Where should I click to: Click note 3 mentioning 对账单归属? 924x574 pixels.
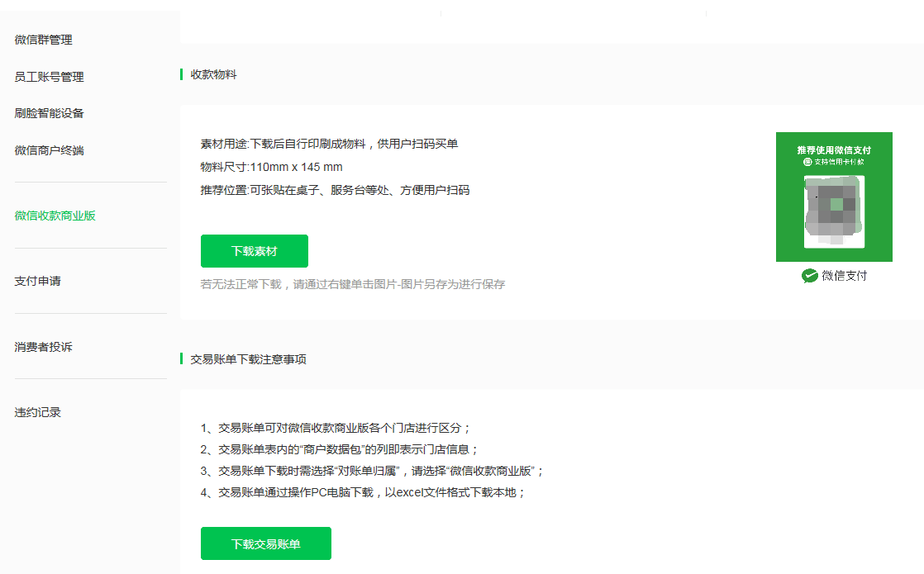tap(372, 471)
